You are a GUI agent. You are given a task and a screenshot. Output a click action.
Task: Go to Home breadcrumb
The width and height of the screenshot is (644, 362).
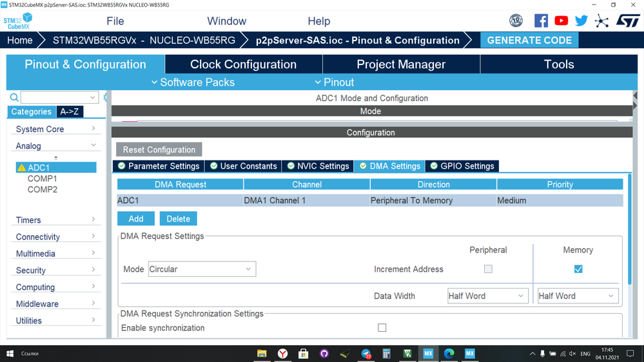20,40
